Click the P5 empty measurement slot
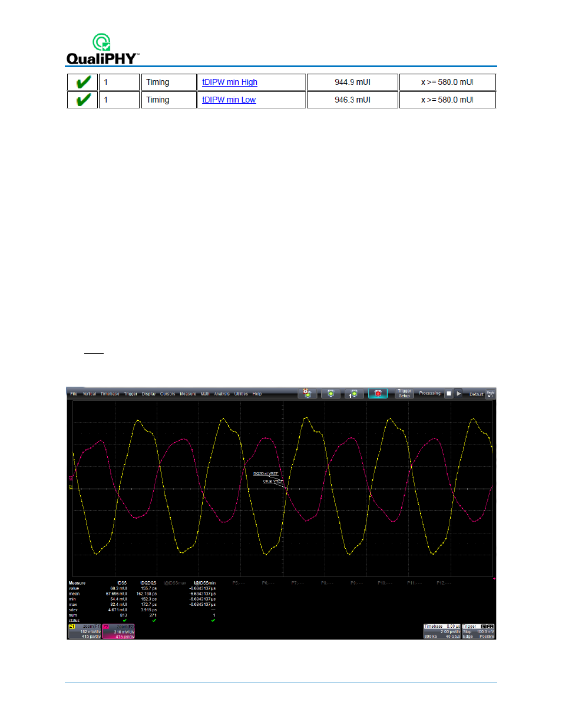This screenshot has width=562, height=728. click(239, 583)
